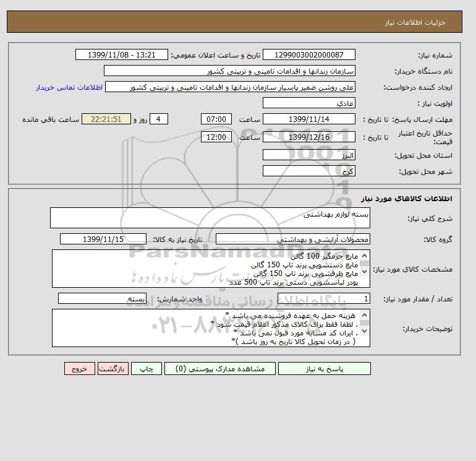Click the شهر محل تحویل field کرج
The height and width of the screenshot is (461, 476).
[x=308, y=171]
